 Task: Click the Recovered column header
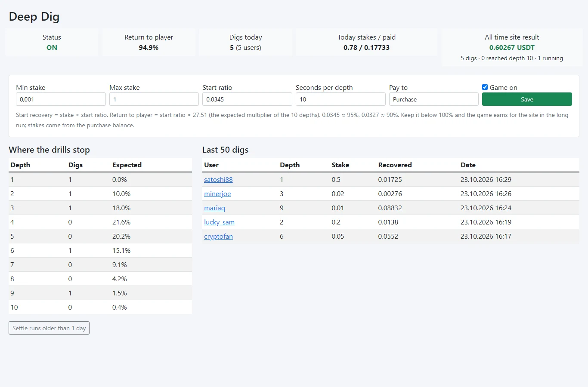point(395,165)
